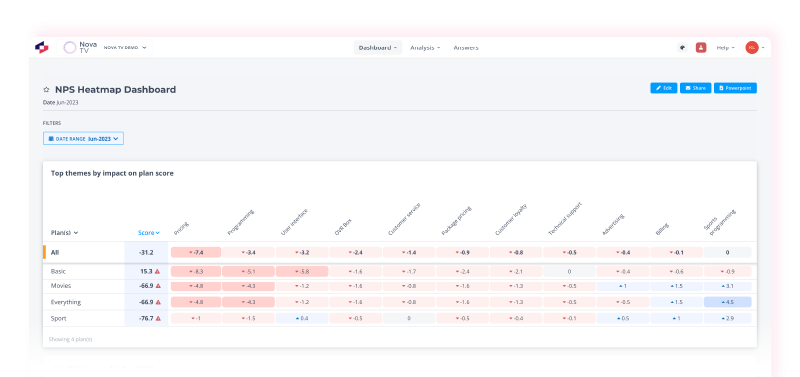Click the 0.4 User interface cell in Sport row
The image size is (800, 377).
point(302,319)
